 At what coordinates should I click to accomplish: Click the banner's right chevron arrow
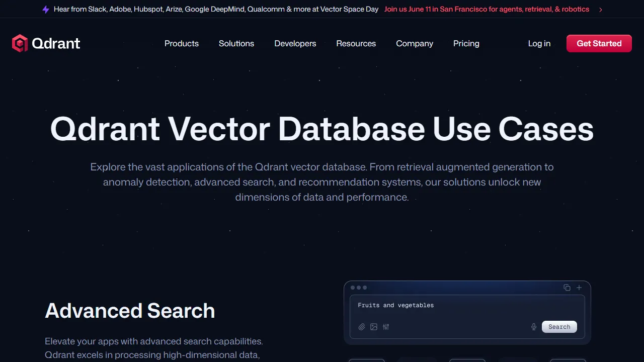coord(601,10)
